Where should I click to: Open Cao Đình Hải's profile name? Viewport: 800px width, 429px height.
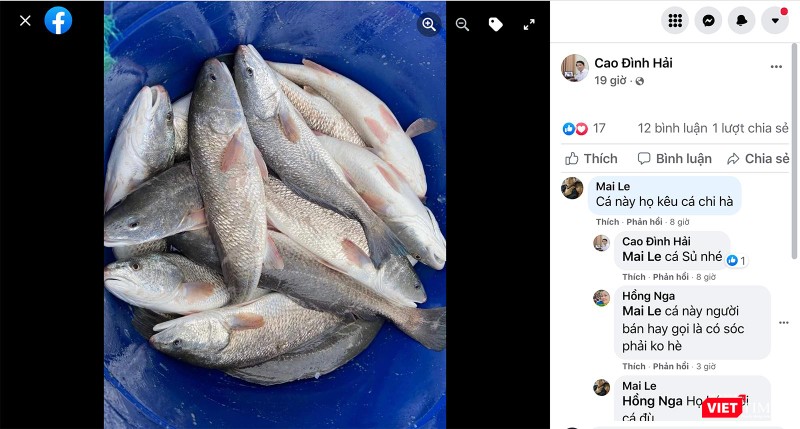pyautogui.click(x=633, y=63)
